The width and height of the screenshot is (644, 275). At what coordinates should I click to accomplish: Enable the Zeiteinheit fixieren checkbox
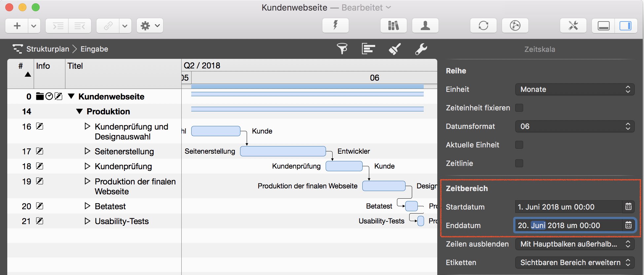click(x=519, y=108)
